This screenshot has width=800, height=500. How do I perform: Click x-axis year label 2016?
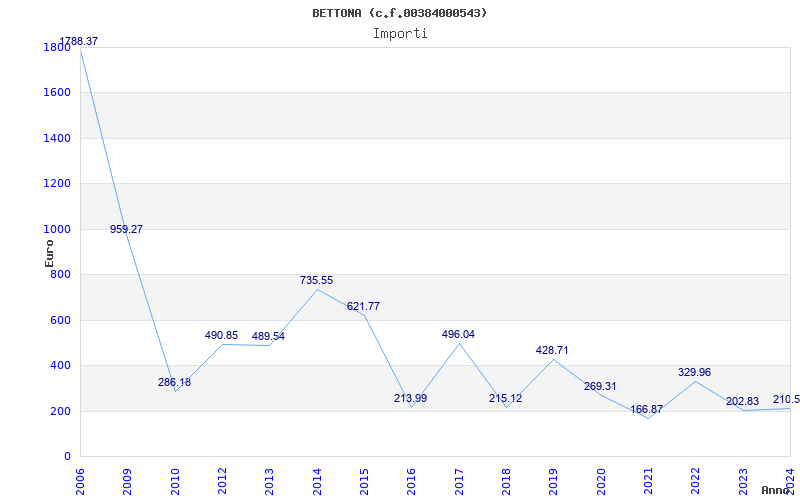[411, 481]
